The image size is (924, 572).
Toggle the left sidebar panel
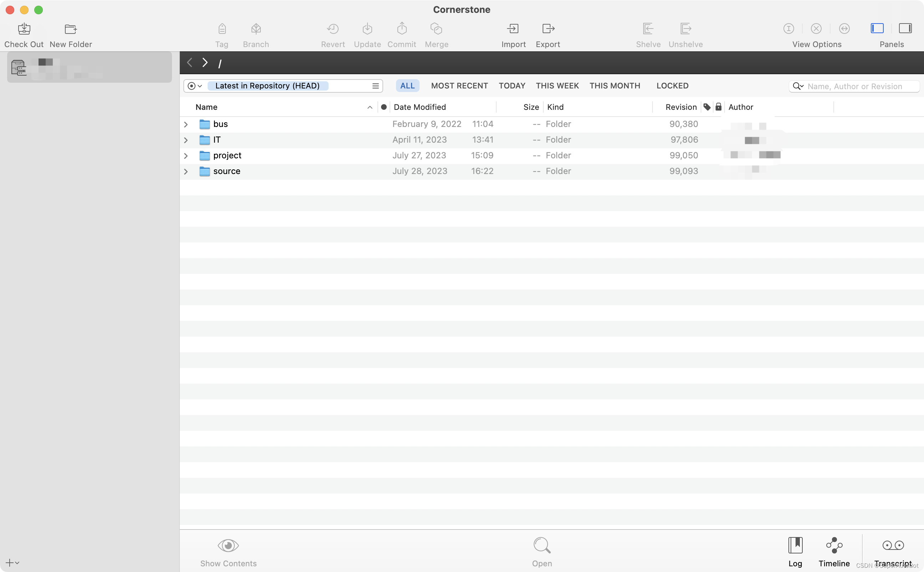tap(877, 29)
